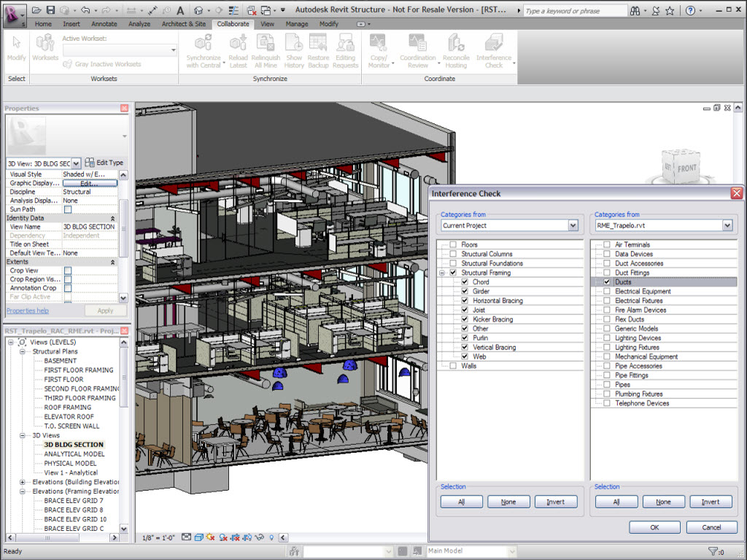The width and height of the screenshot is (747, 560).
Task: Click Invert under the Current Project categories
Action: 555,502
